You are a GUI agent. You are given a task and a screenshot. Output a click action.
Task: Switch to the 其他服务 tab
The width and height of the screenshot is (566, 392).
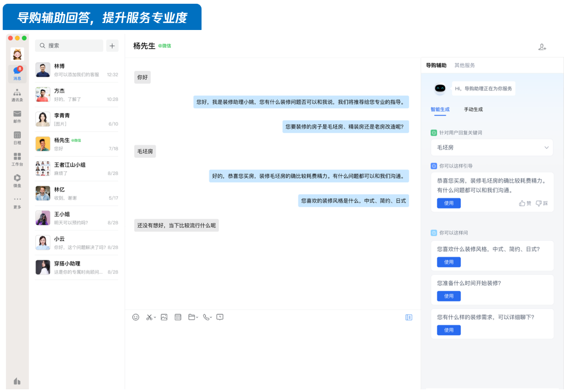(465, 65)
